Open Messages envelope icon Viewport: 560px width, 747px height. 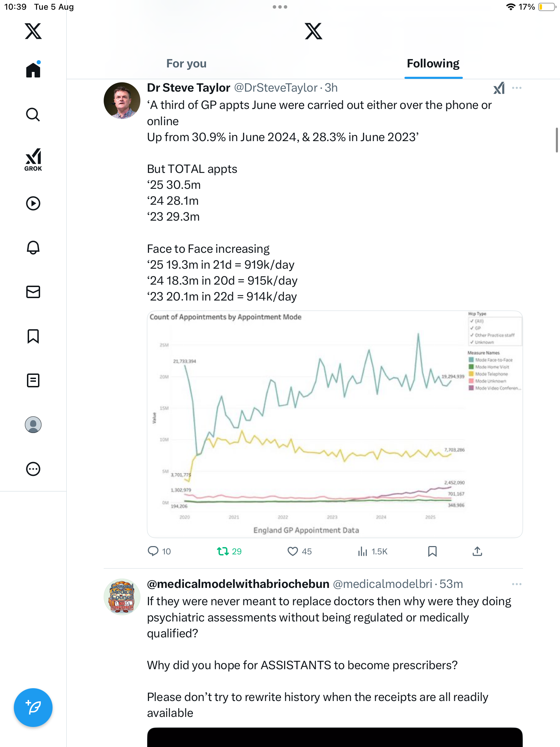click(x=33, y=292)
